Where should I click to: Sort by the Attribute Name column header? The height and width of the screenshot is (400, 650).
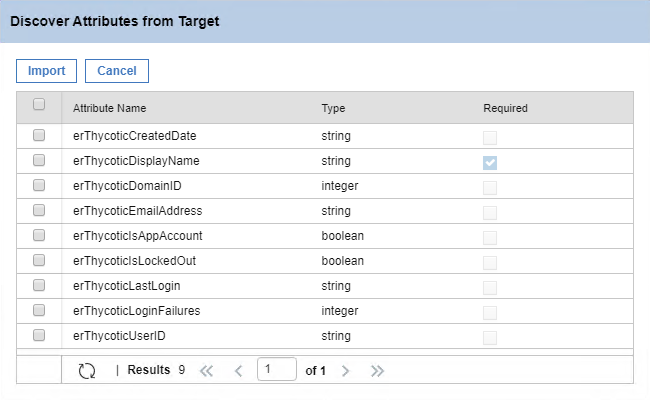point(109,108)
